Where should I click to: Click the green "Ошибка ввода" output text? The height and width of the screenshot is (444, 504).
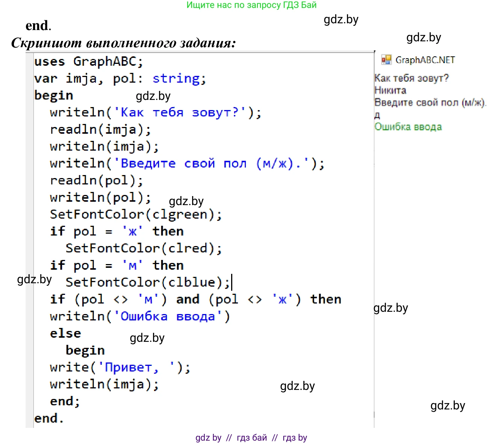[x=408, y=127]
